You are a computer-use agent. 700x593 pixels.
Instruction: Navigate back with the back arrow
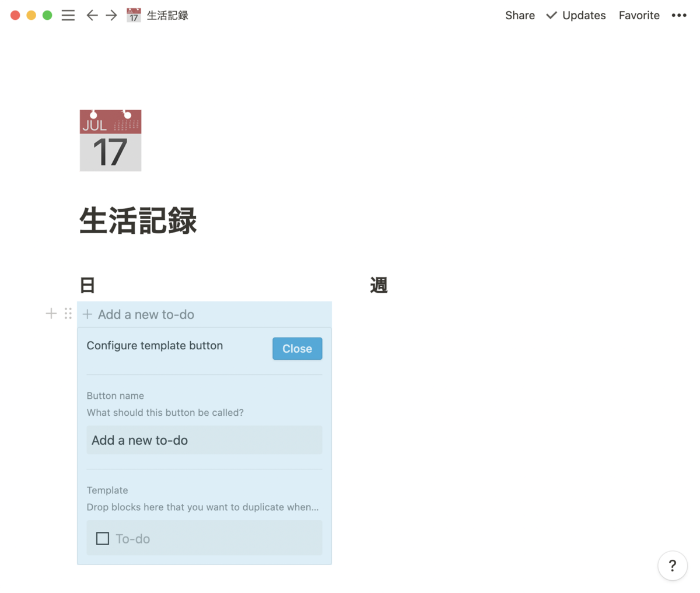pyautogui.click(x=92, y=15)
